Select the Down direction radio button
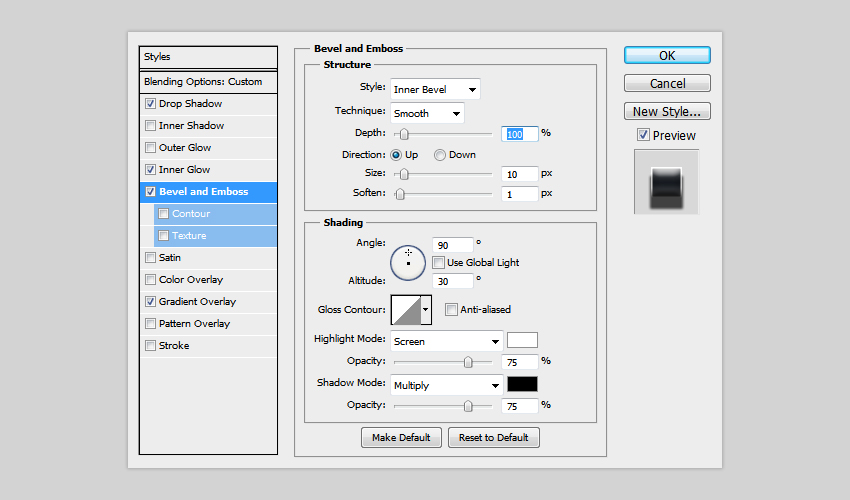 point(439,155)
